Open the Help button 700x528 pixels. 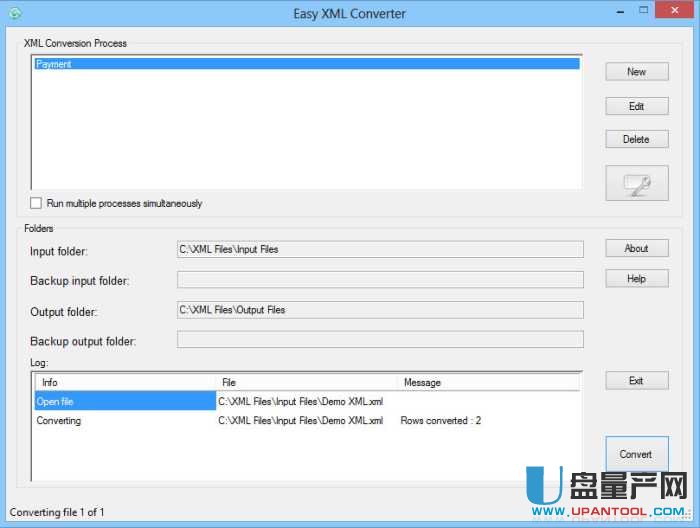point(636,279)
